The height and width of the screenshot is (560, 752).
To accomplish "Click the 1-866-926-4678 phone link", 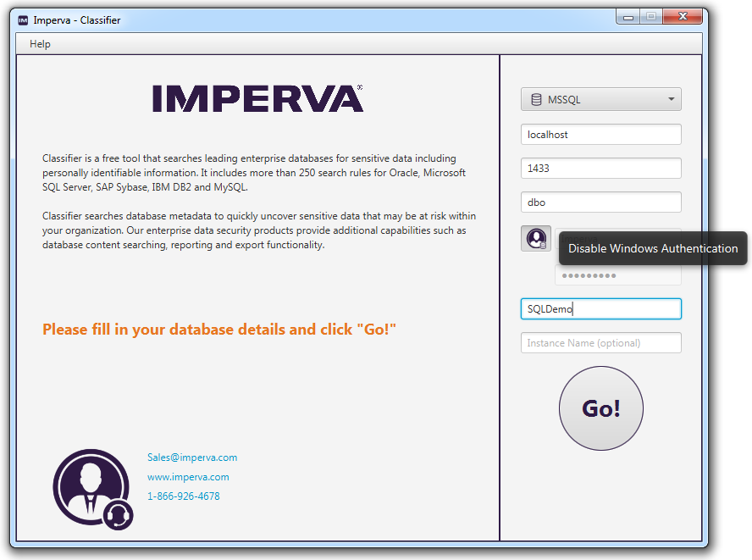I will 184,496.
